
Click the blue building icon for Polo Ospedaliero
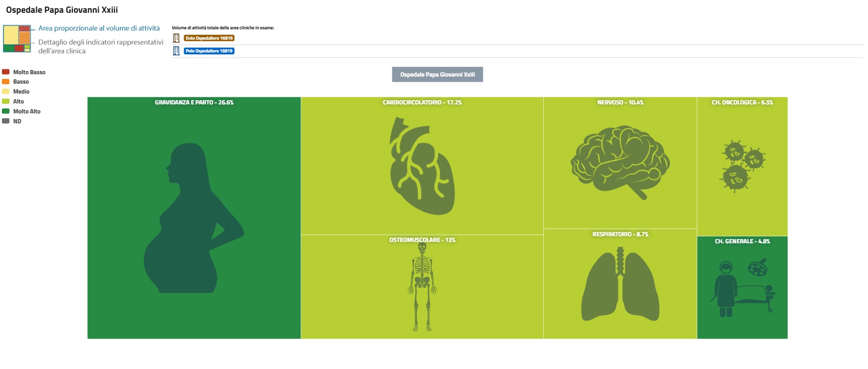pos(176,51)
